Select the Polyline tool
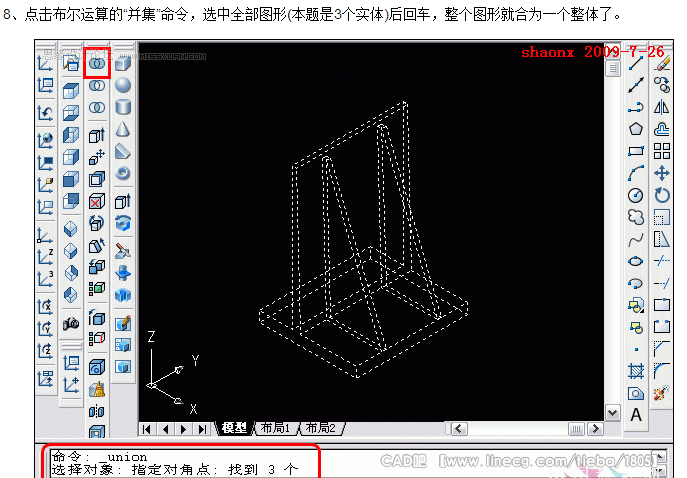 tap(636, 107)
